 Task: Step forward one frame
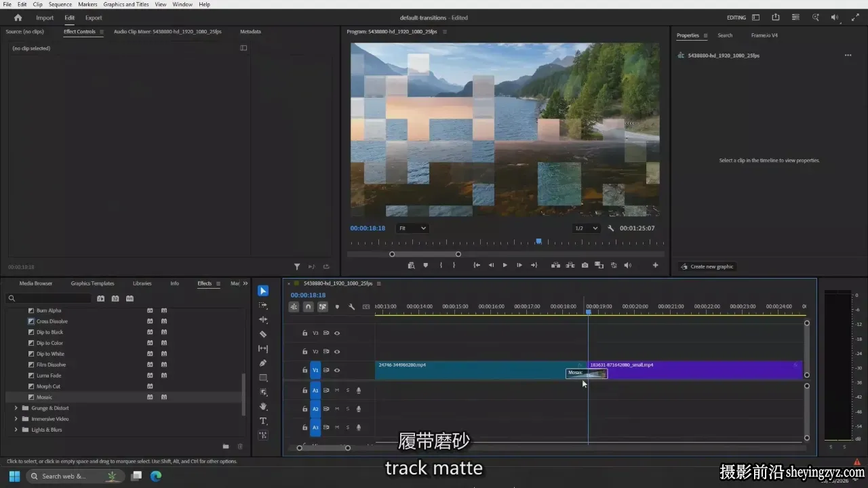519,266
